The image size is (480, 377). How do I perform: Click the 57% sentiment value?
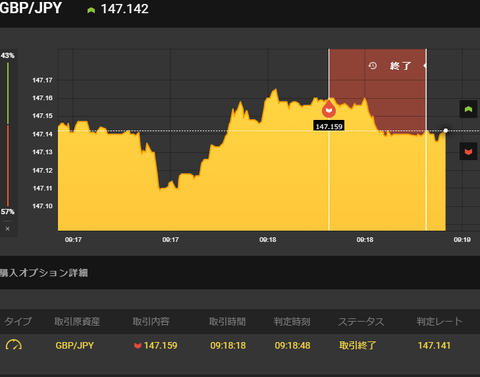pyautogui.click(x=7, y=212)
